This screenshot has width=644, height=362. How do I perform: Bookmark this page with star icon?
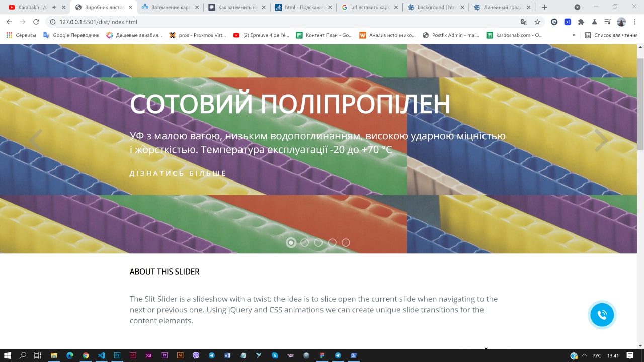[x=537, y=22]
